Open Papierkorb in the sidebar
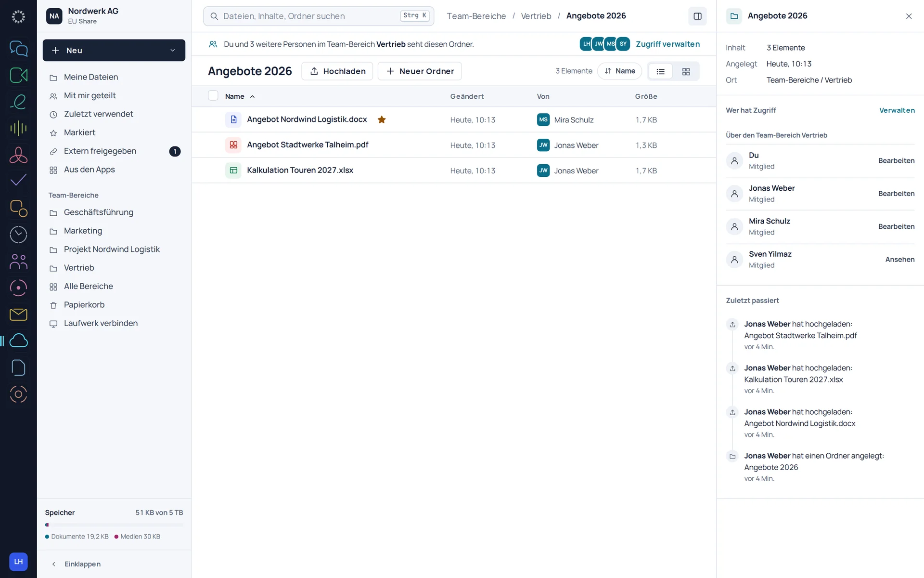 tap(114, 305)
